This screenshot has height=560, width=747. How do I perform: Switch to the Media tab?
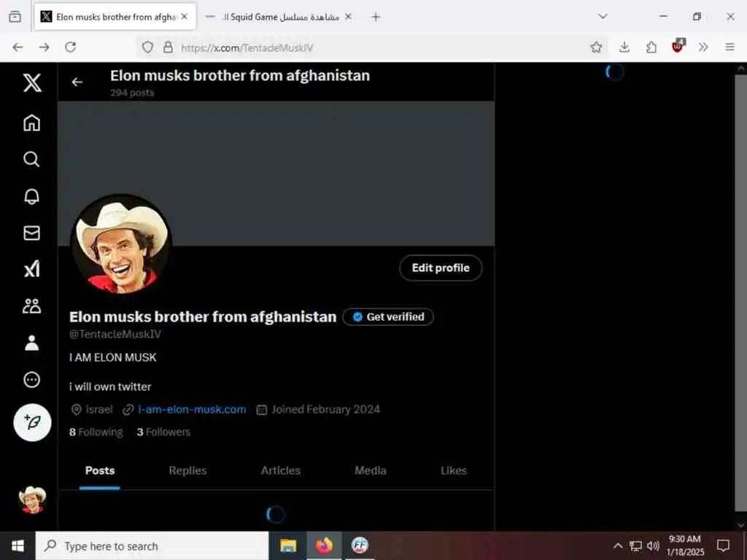(x=370, y=471)
